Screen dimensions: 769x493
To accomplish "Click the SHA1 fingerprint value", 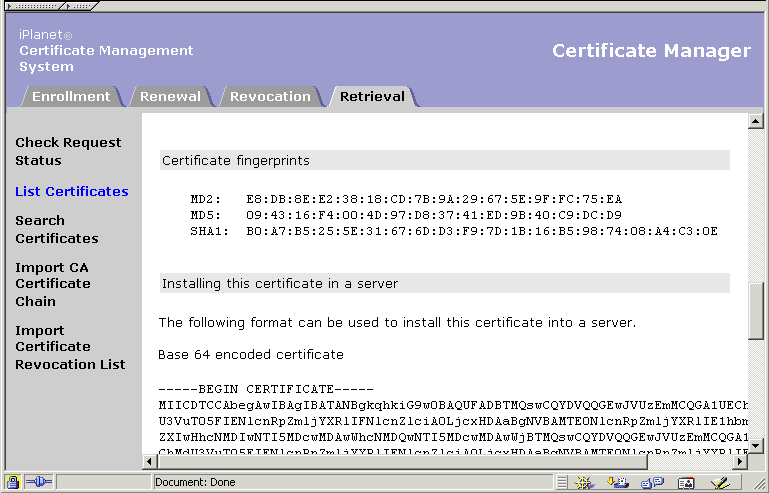I will coord(482,231).
